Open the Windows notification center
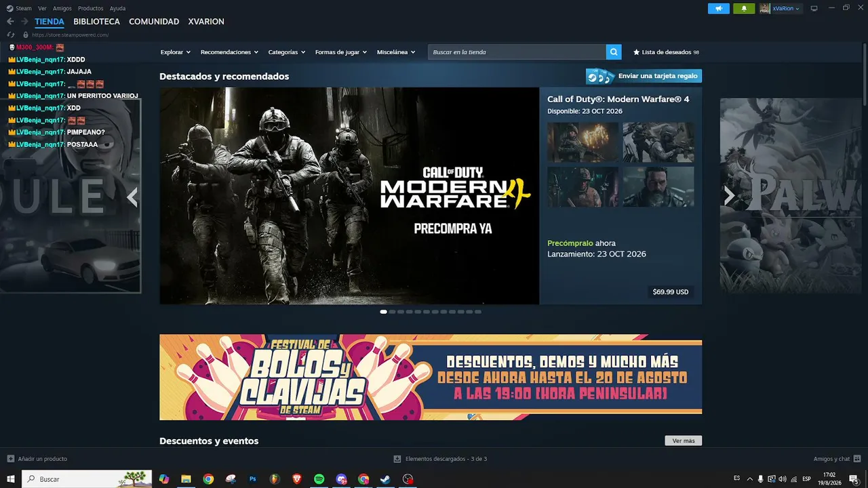 pos(854,479)
